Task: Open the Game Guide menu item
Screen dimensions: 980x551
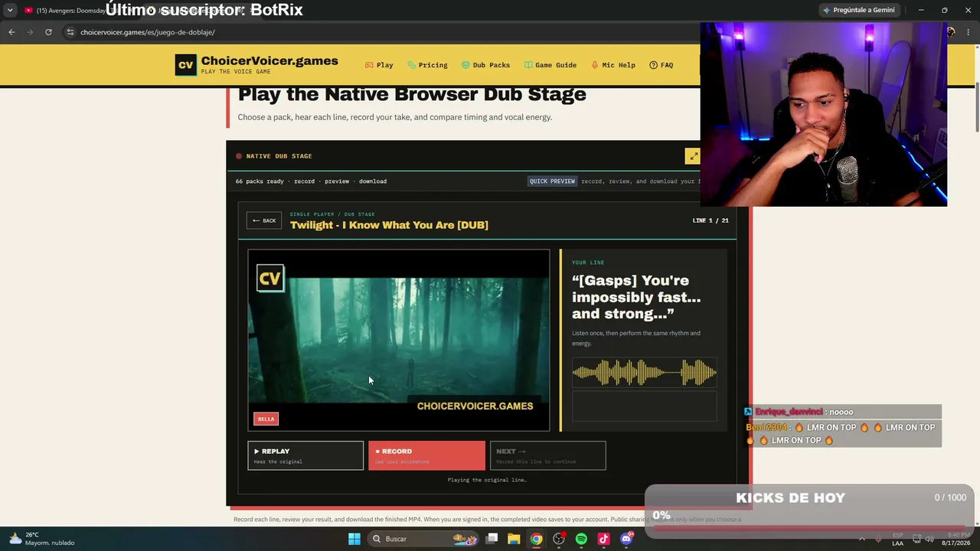Action: point(550,65)
